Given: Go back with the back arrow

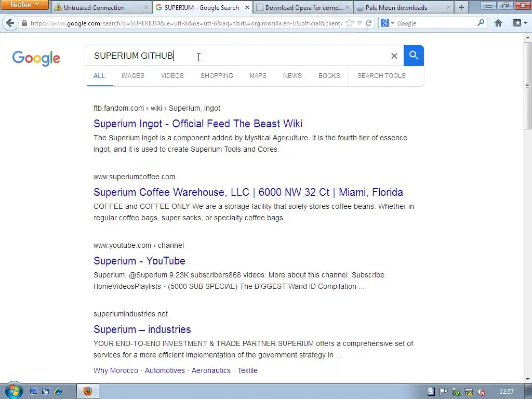Looking at the screenshot, I should [x=10, y=23].
